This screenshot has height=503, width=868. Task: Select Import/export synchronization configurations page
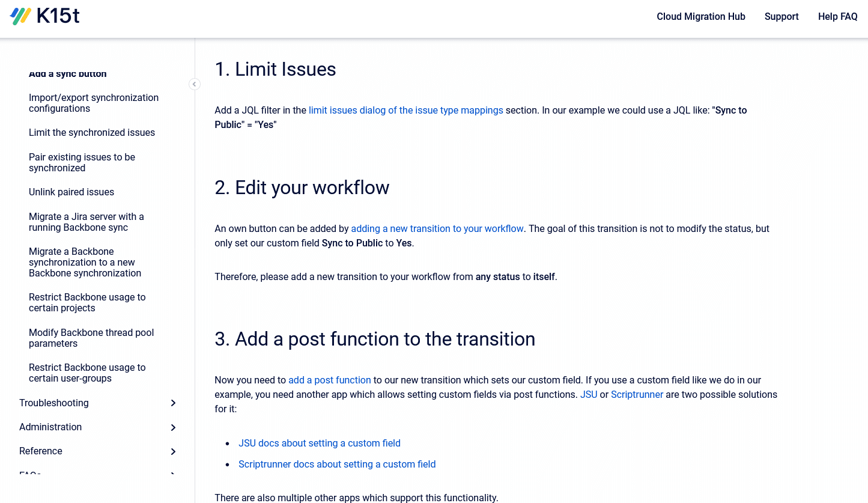[x=94, y=103]
